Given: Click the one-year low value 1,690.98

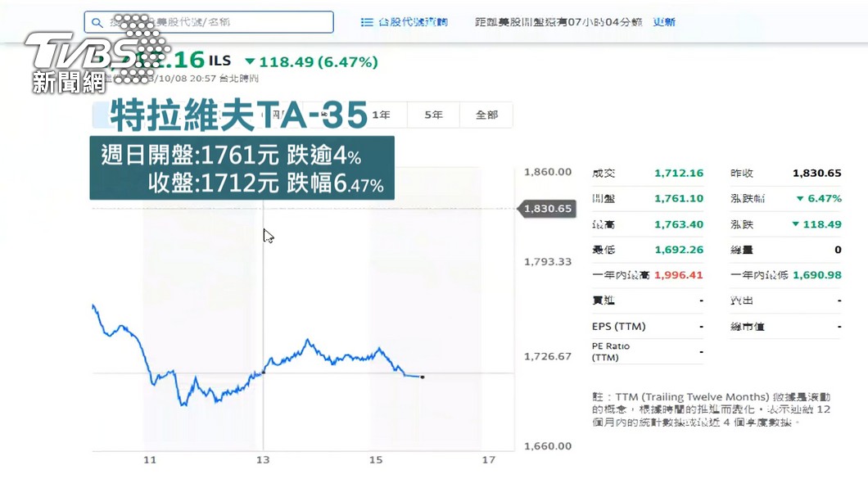Looking at the screenshot, I should (817, 275).
